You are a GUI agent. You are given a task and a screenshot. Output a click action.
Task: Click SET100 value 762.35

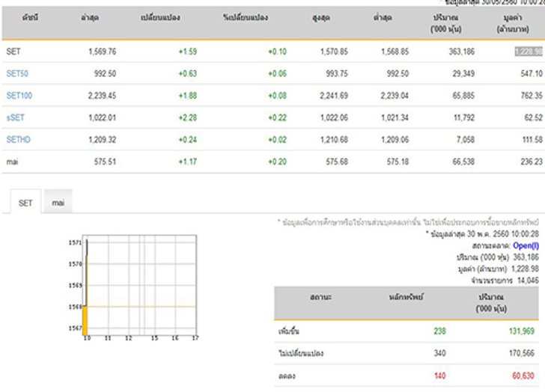pyautogui.click(x=532, y=96)
